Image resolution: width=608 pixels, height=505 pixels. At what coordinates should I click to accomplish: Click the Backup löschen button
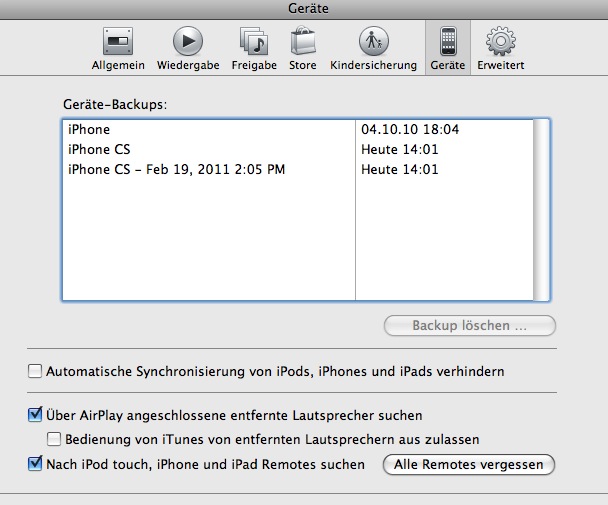469,326
